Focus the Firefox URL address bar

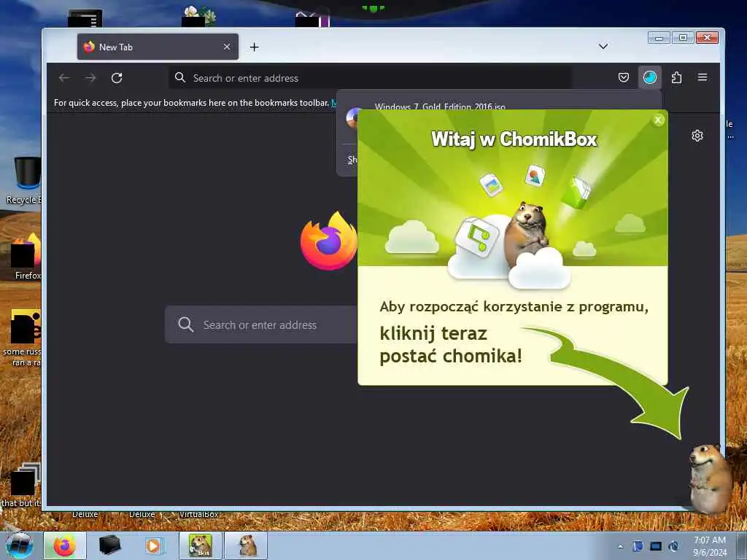pos(370,77)
